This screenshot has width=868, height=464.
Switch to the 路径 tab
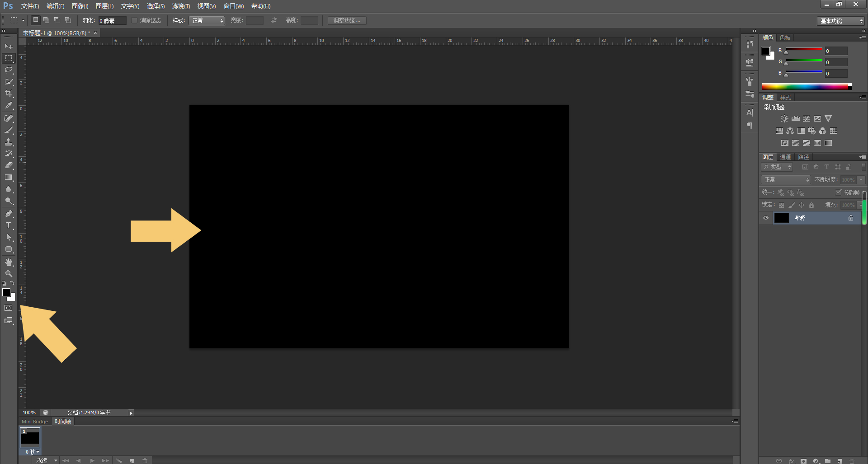pyautogui.click(x=803, y=157)
